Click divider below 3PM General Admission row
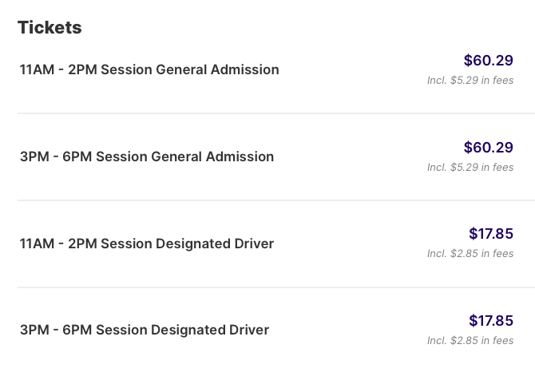Screen dimensions: 535x392 (276, 200)
